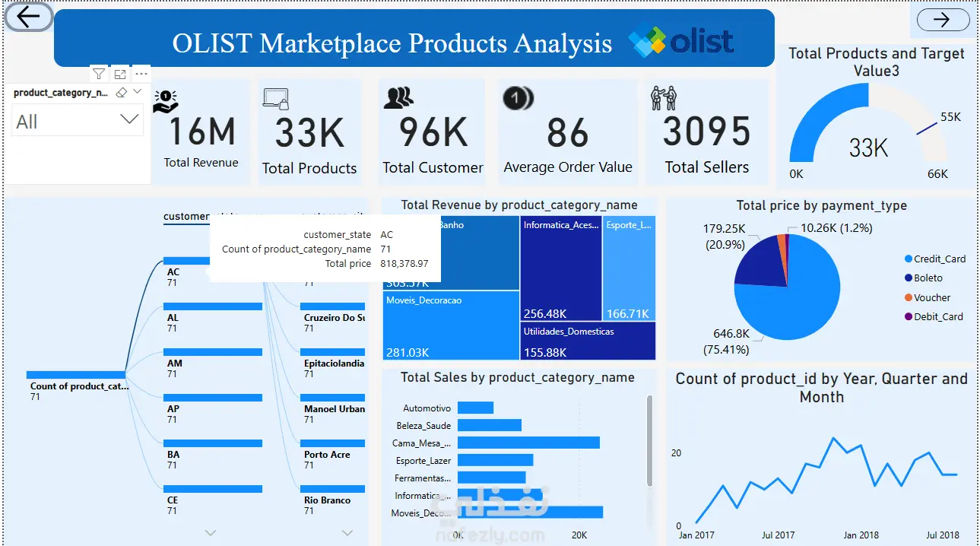The width and height of the screenshot is (980, 546).
Task: Click the 86 Average Order Value number
Action: [x=568, y=133]
